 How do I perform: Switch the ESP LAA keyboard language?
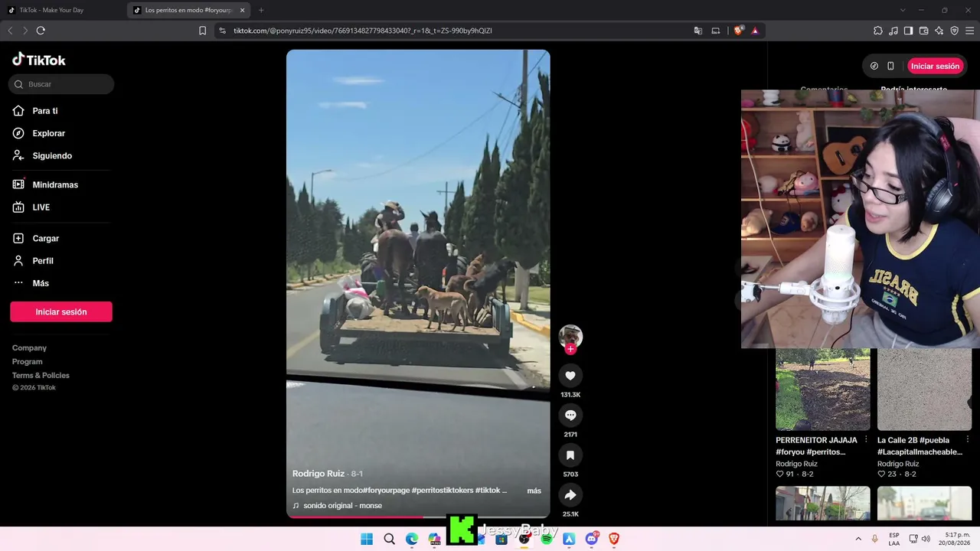click(894, 539)
